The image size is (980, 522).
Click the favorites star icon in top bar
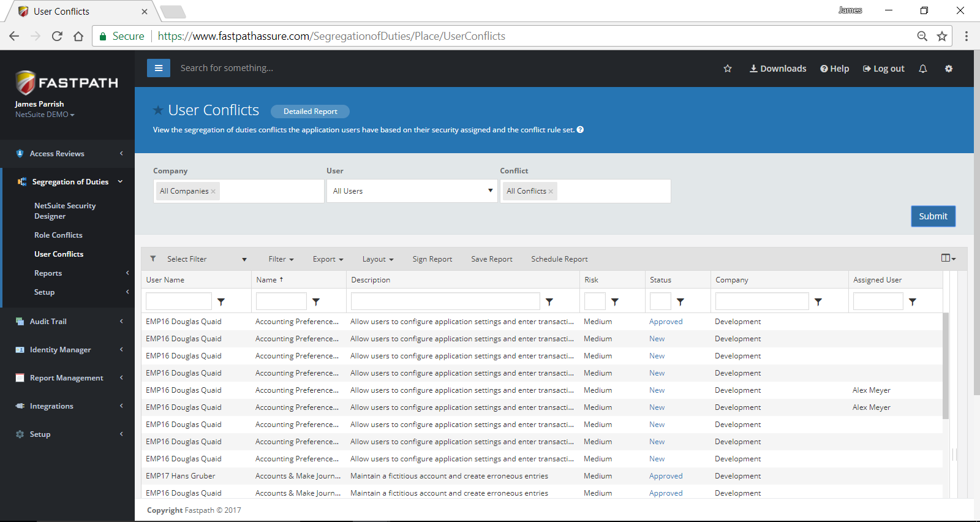click(x=728, y=69)
